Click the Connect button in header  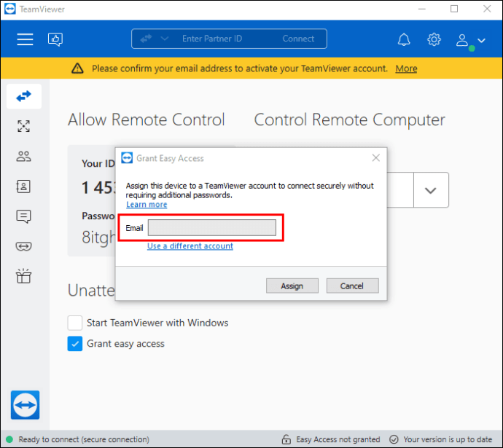(x=298, y=39)
